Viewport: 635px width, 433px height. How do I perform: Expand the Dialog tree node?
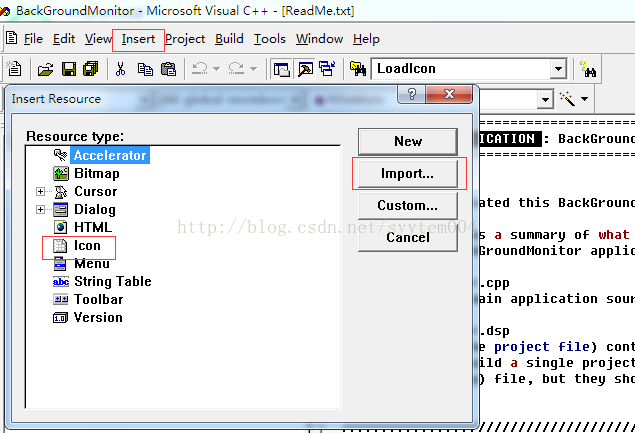[x=40, y=209]
